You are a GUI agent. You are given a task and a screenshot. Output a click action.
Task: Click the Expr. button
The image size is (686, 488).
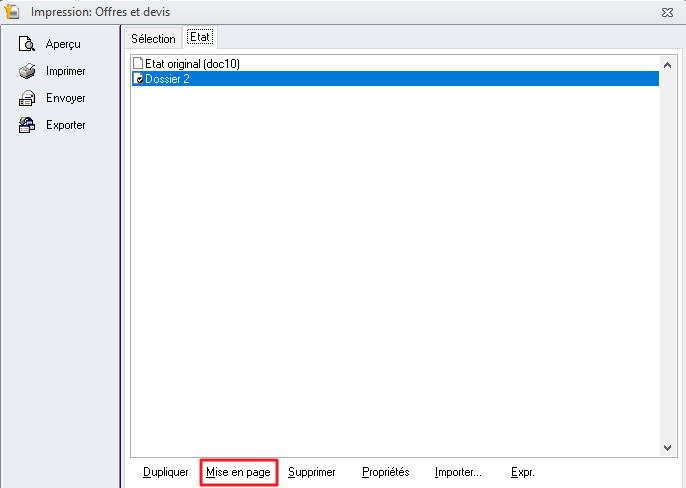[523, 472]
